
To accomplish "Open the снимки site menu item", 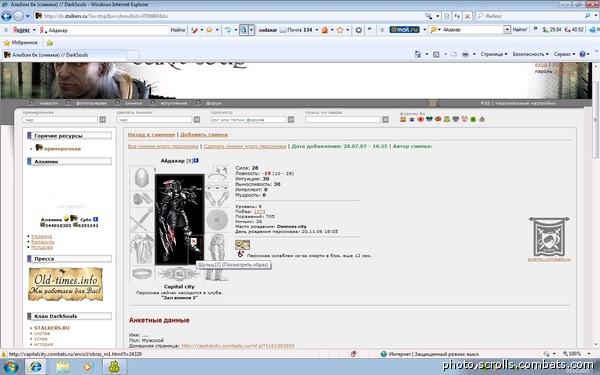I will tap(134, 103).
